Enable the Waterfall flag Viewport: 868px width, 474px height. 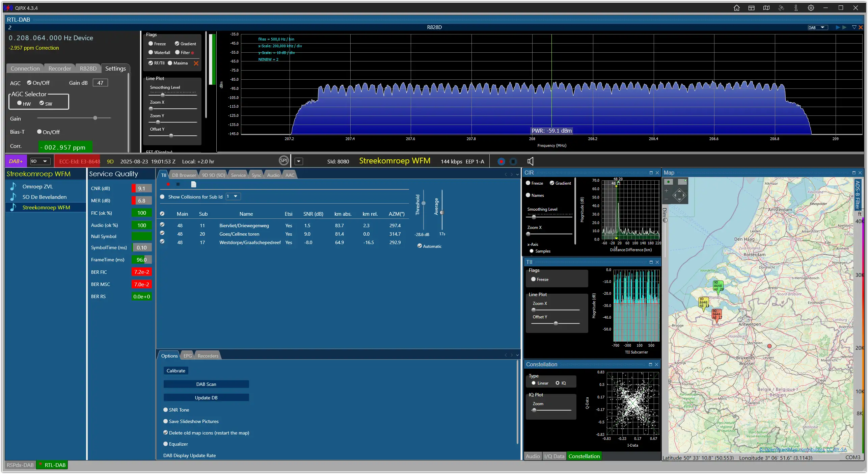[x=151, y=52]
